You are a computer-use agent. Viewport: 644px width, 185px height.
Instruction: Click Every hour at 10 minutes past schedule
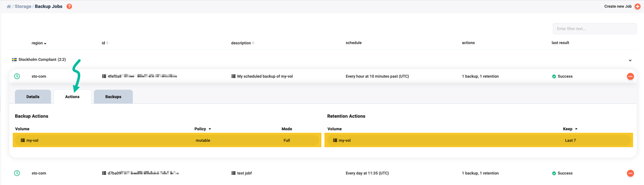point(377,76)
